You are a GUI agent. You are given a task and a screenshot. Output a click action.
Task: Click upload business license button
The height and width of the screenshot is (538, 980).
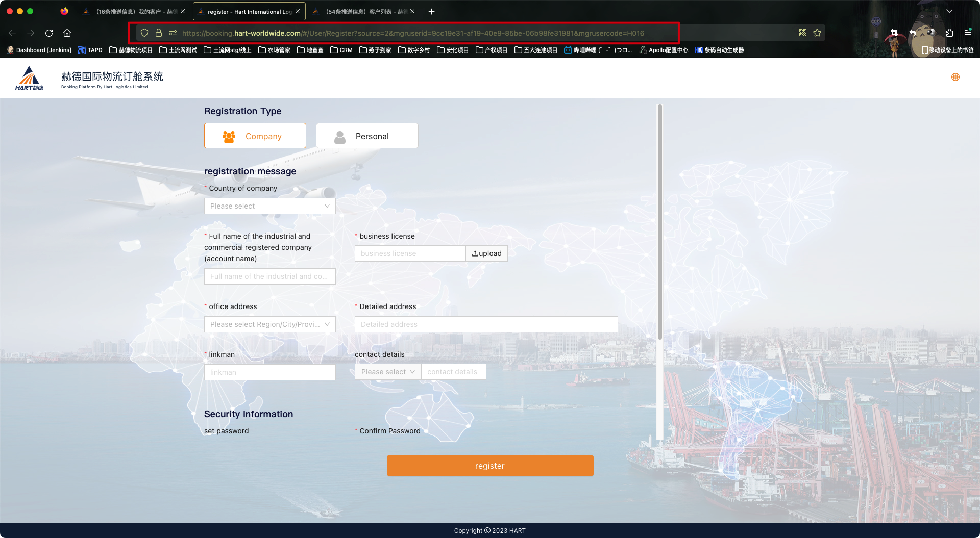point(486,253)
